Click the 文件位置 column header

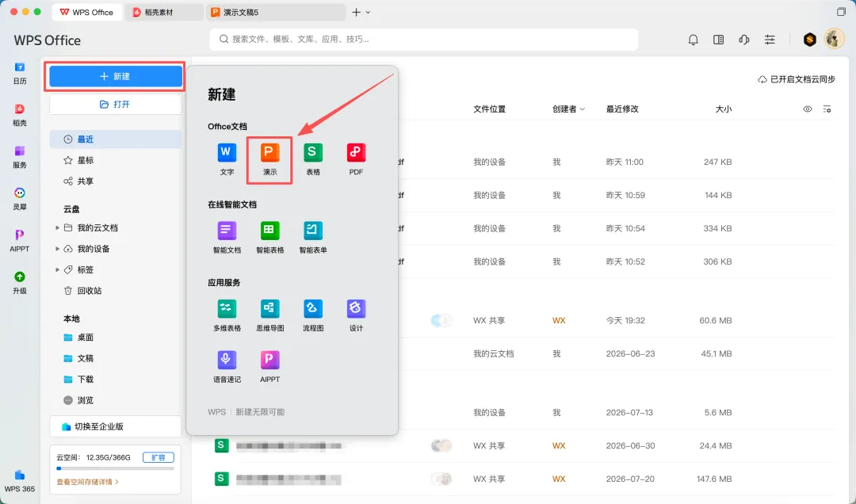coord(489,109)
